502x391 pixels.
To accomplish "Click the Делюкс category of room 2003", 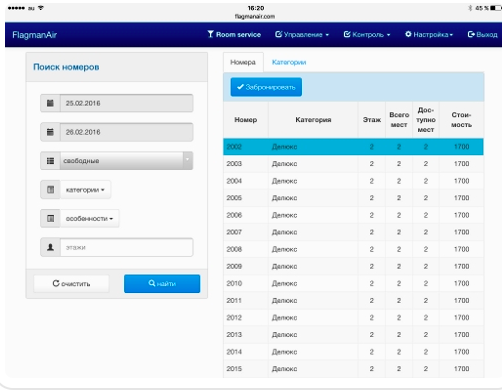I will (x=284, y=164).
